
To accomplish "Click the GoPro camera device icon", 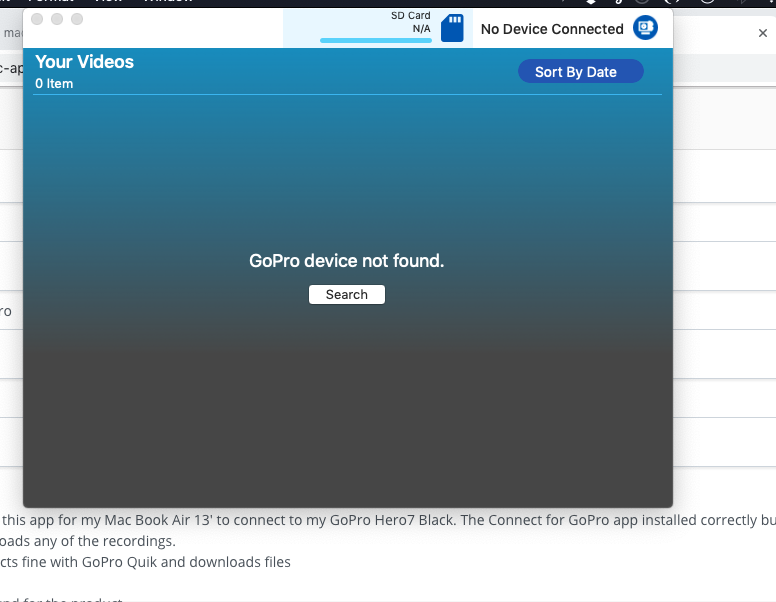I will (645, 28).
